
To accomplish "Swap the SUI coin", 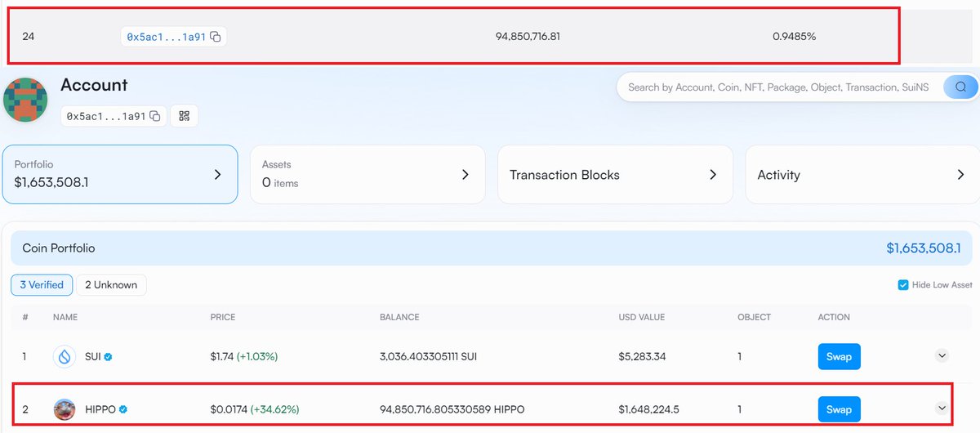I will (x=840, y=357).
